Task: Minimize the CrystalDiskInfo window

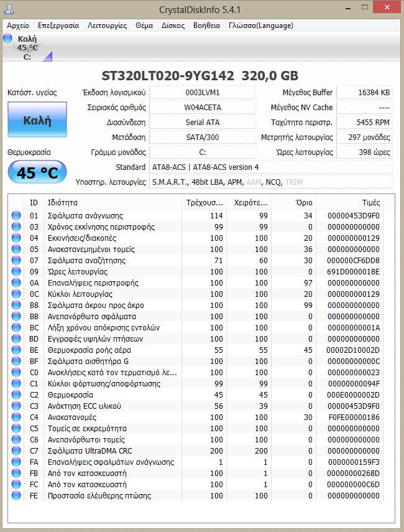Action: tap(348, 8)
